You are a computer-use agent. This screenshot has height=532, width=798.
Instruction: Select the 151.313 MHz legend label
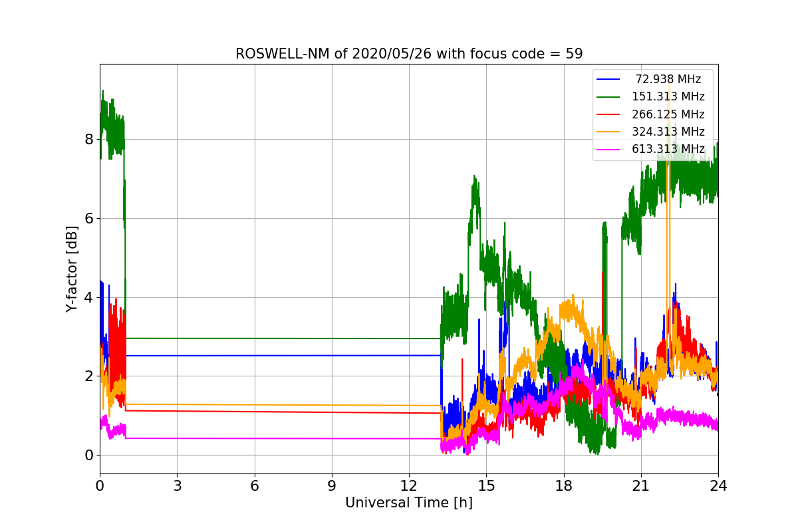pyautogui.click(x=668, y=96)
